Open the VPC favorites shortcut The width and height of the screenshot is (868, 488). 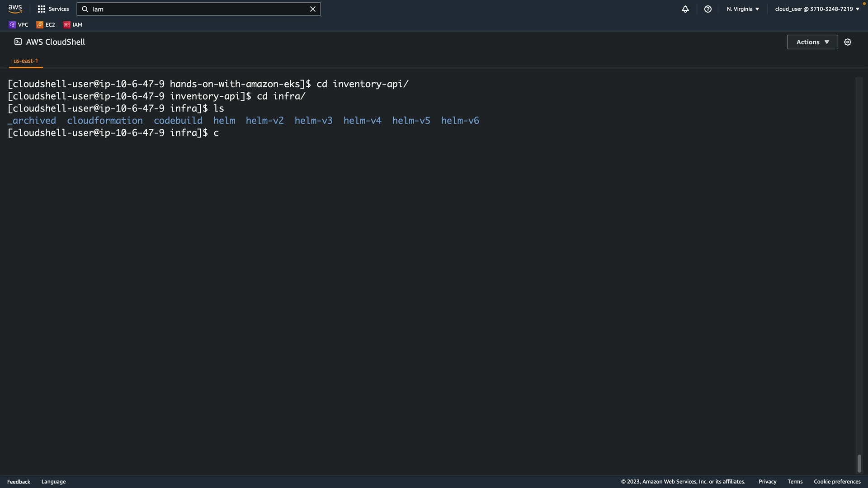tap(19, 25)
